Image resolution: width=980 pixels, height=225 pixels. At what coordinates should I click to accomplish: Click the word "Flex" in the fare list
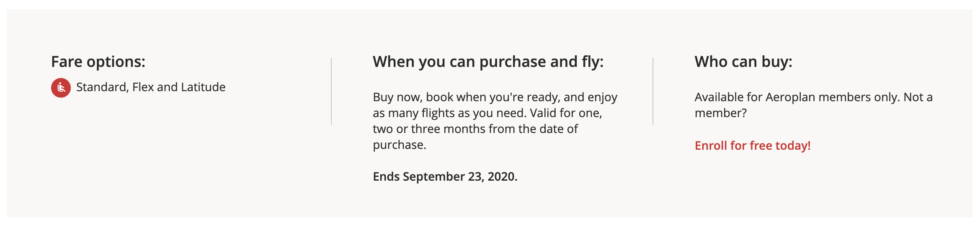coord(143,87)
